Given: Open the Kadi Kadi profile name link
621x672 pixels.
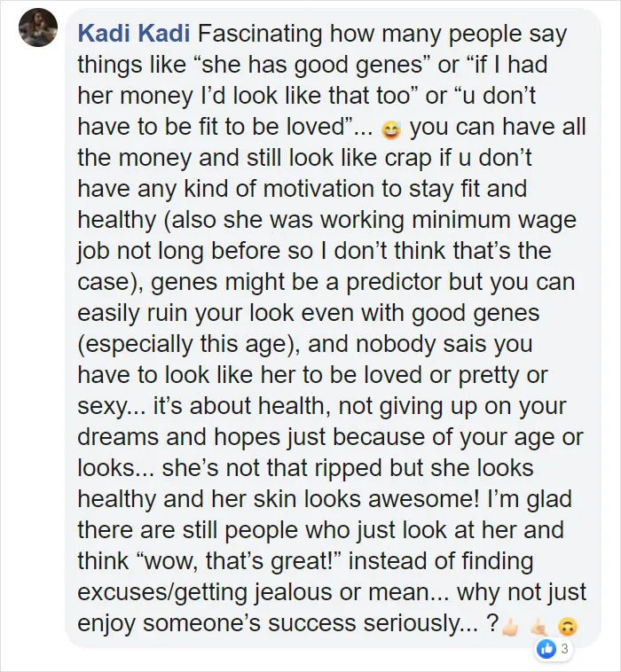Looking at the screenshot, I should [134, 34].
